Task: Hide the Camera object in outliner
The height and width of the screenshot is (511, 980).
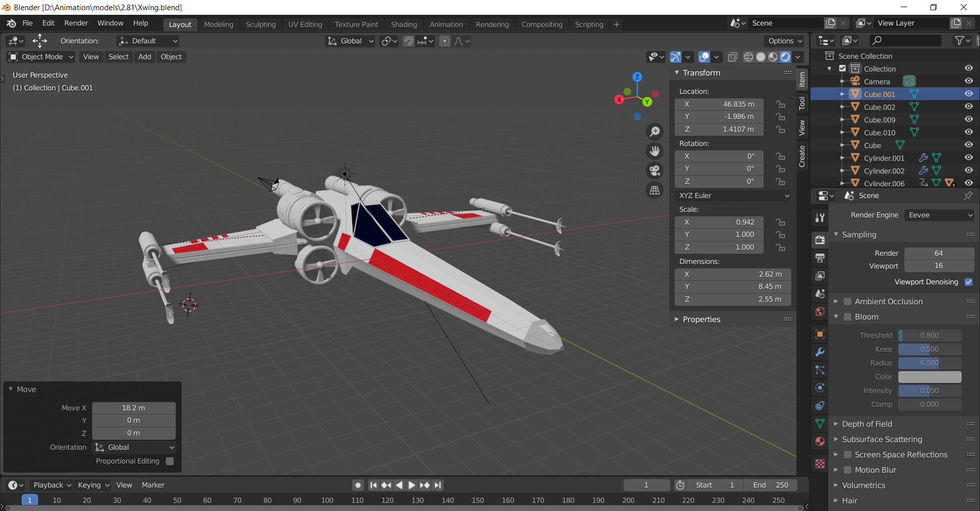Action: [968, 81]
